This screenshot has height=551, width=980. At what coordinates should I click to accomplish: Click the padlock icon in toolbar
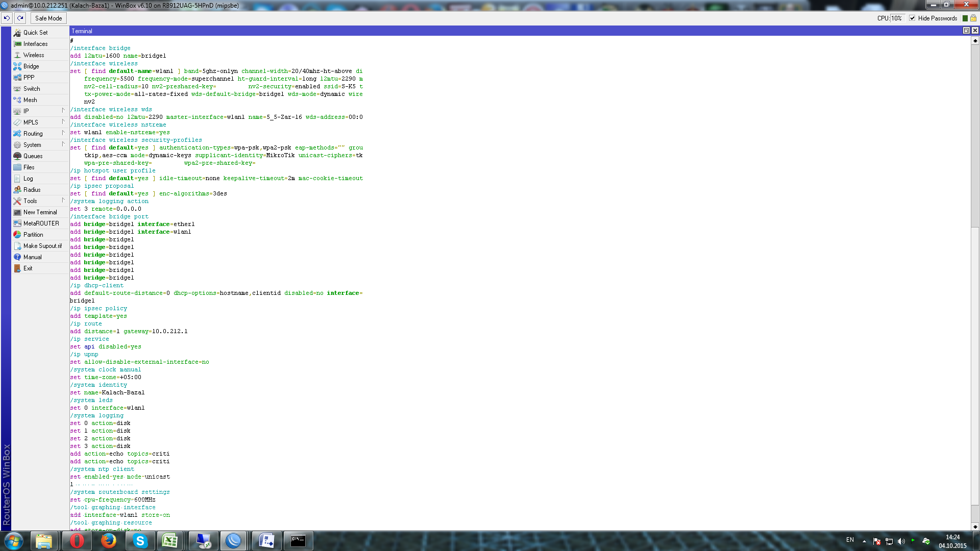pos(973,18)
